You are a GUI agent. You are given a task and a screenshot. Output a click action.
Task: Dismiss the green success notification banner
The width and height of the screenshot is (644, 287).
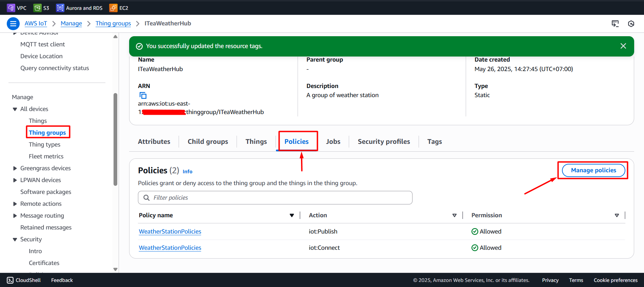tap(623, 46)
